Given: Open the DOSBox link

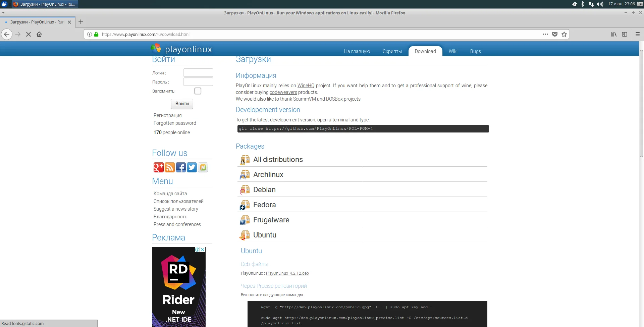Looking at the screenshot, I should [334, 99].
